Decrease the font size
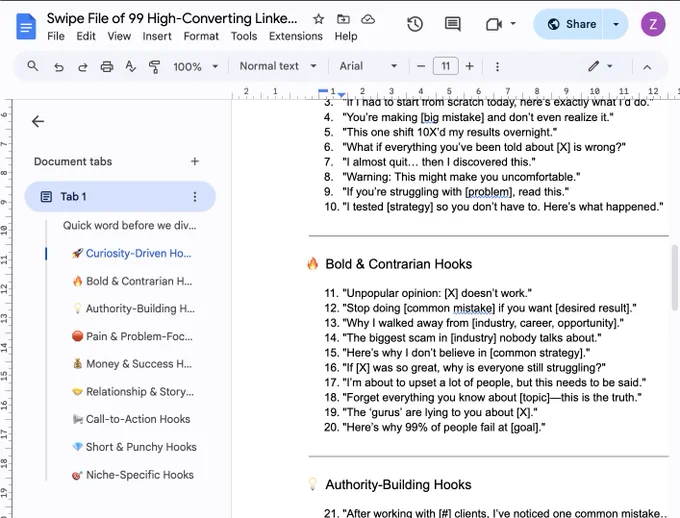680x518 pixels. (x=421, y=66)
